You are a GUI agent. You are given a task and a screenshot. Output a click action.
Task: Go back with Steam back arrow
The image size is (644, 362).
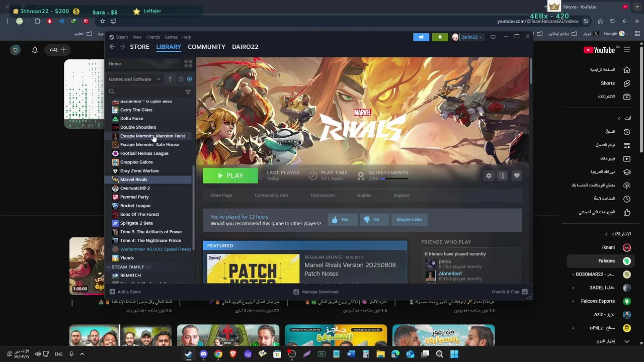click(x=112, y=47)
